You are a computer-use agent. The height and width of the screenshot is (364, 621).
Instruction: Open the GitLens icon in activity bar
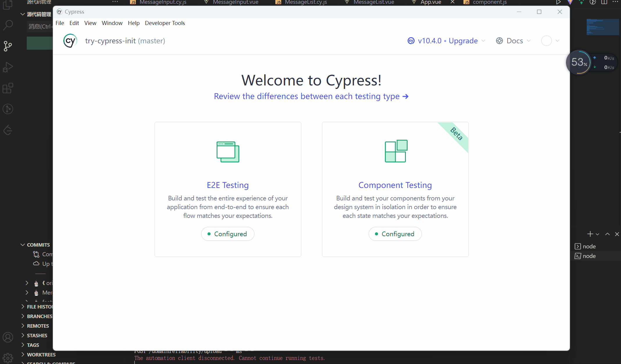point(8,109)
